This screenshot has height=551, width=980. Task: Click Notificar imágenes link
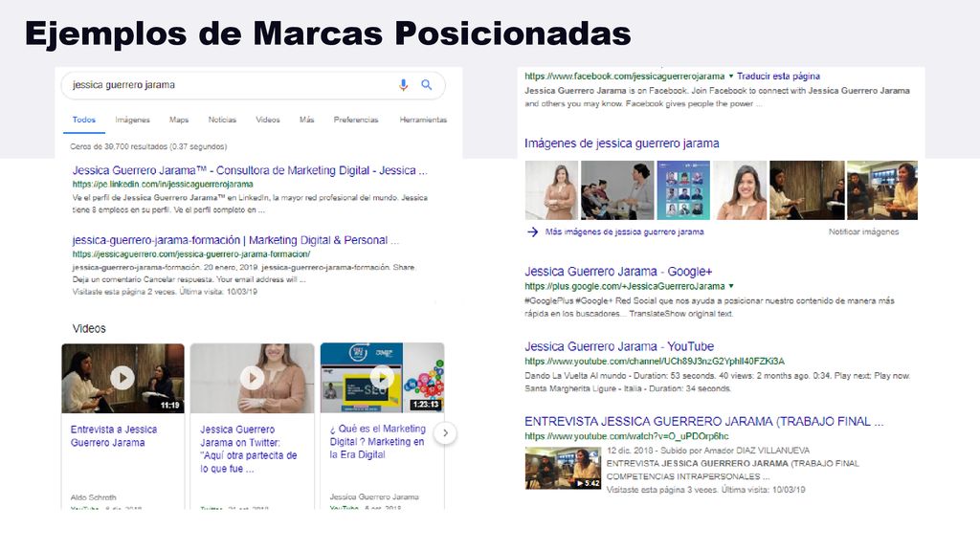(x=864, y=231)
